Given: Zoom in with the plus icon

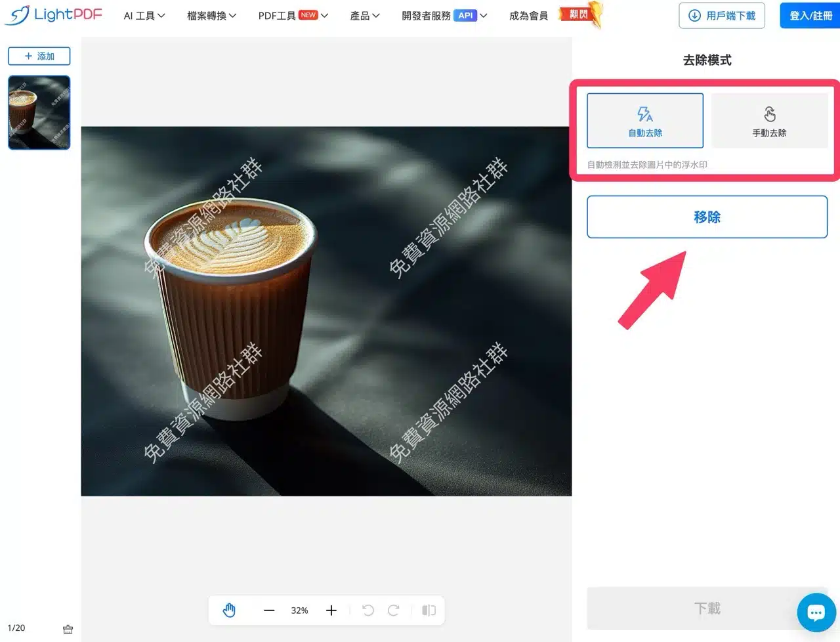Looking at the screenshot, I should [x=331, y=610].
